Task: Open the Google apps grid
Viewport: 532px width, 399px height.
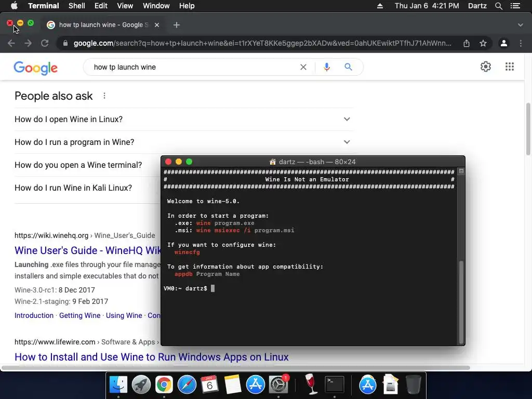Action: click(x=510, y=66)
